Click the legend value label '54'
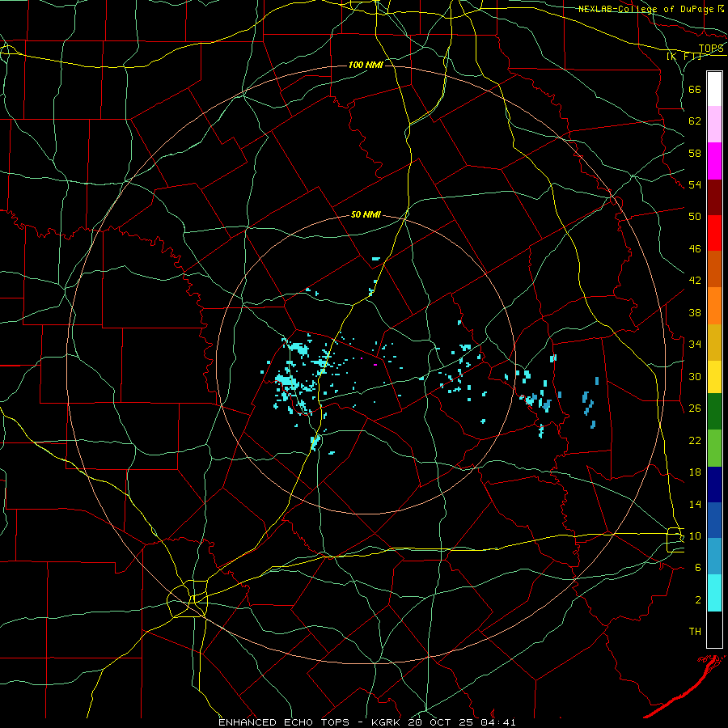The height and width of the screenshot is (728, 728). pyautogui.click(x=695, y=184)
